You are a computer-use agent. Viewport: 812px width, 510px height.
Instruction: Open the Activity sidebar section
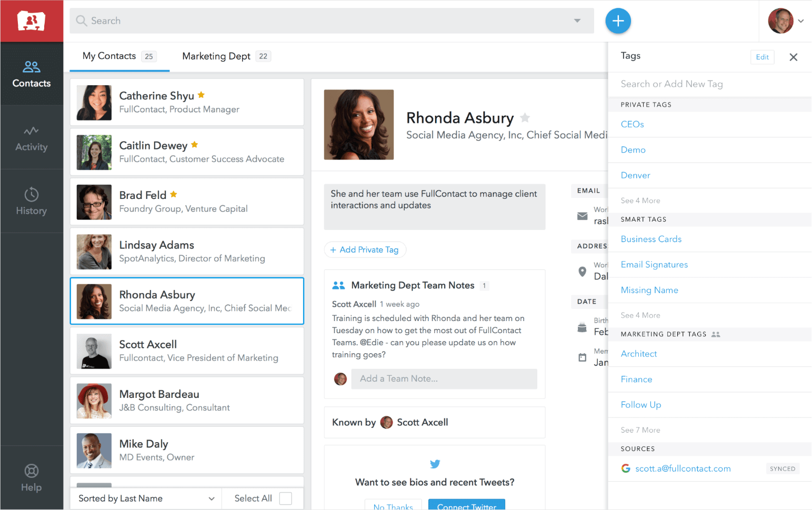pyautogui.click(x=31, y=138)
